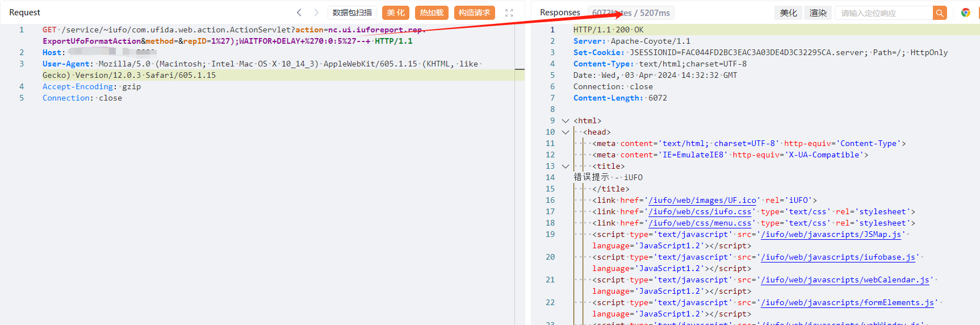The width and height of the screenshot is (980, 325).
Task: Click the 'Connection: close' line in the request
Action: tap(82, 98)
